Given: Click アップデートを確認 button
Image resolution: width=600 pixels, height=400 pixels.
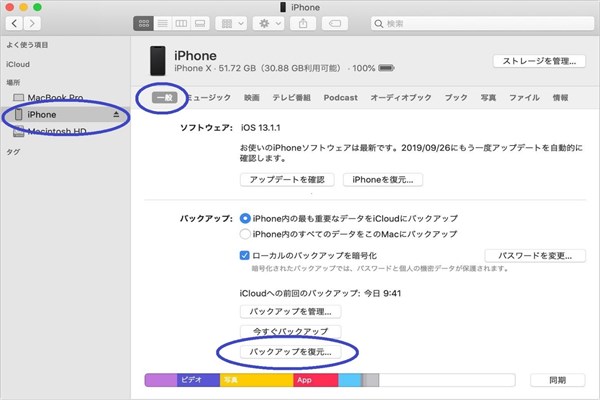Looking at the screenshot, I should click(287, 180).
